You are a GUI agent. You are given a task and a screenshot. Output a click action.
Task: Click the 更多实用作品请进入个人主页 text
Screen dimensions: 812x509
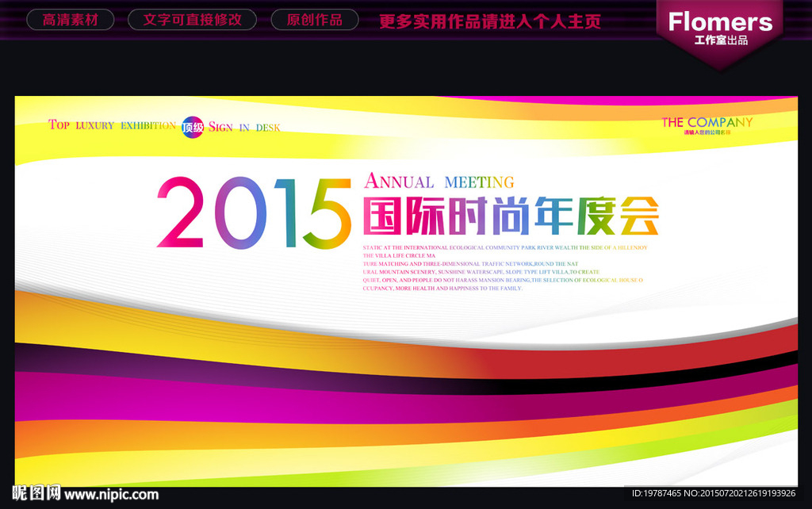coord(490,21)
